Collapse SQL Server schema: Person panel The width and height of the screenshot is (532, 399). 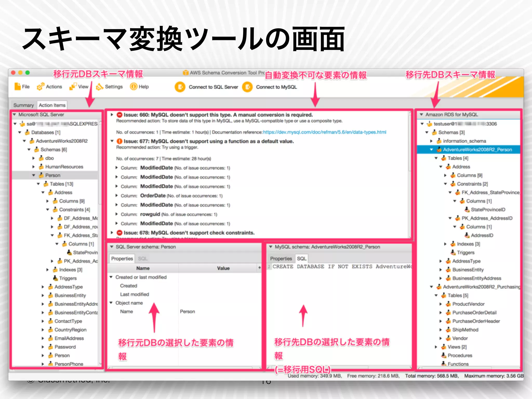pos(112,247)
